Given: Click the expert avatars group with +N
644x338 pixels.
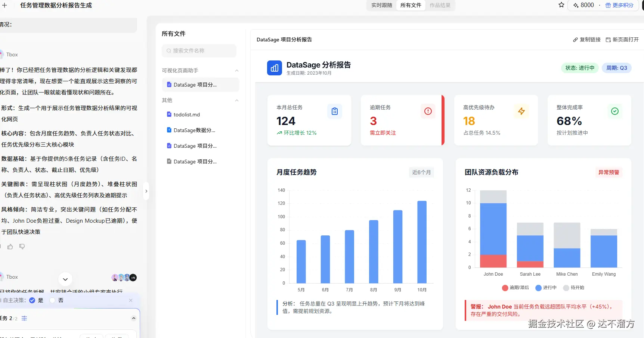Looking at the screenshot, I should [x=124, y=278].
